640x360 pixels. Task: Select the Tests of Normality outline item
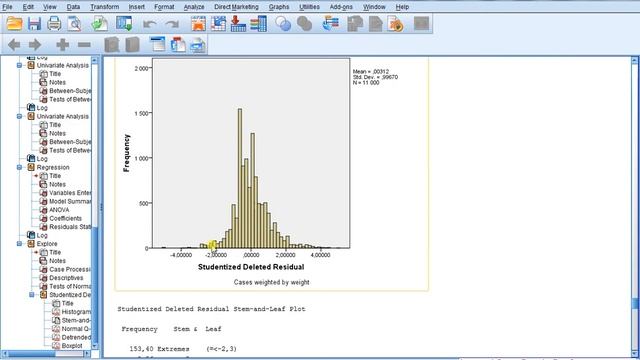[x=70, y=286]
